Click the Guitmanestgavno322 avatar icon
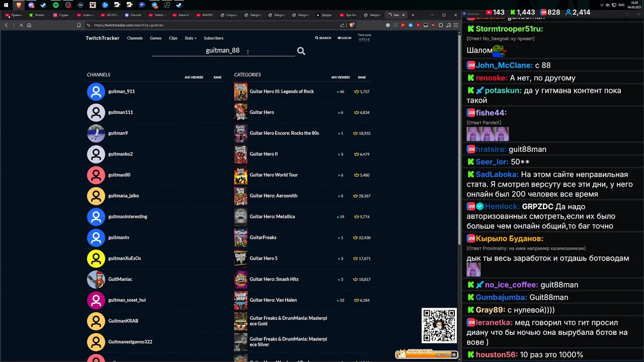 click(96, 342)
